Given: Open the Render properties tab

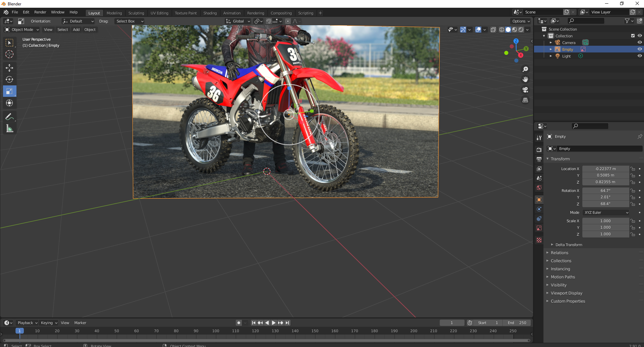Looking at the screenshot, I should point(539,150).
